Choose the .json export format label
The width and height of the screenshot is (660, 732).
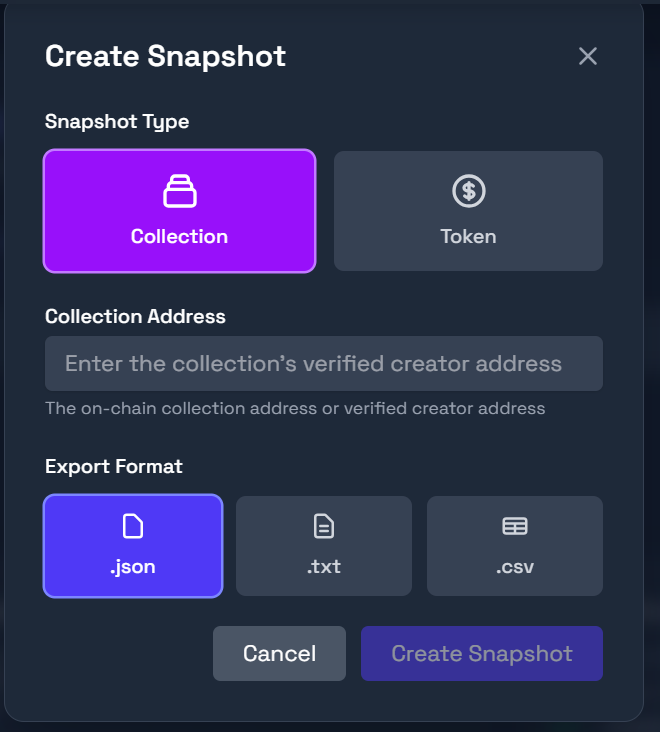(x=133, y=567)
